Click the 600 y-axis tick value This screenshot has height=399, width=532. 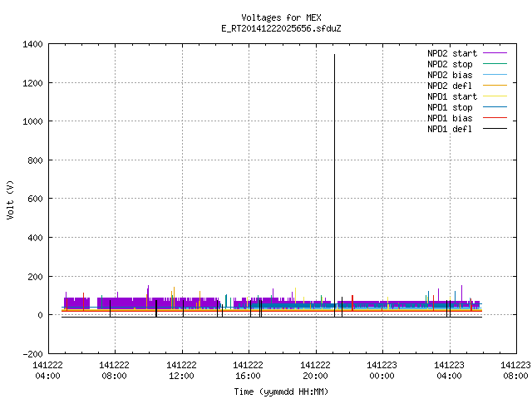click(35, 199)
